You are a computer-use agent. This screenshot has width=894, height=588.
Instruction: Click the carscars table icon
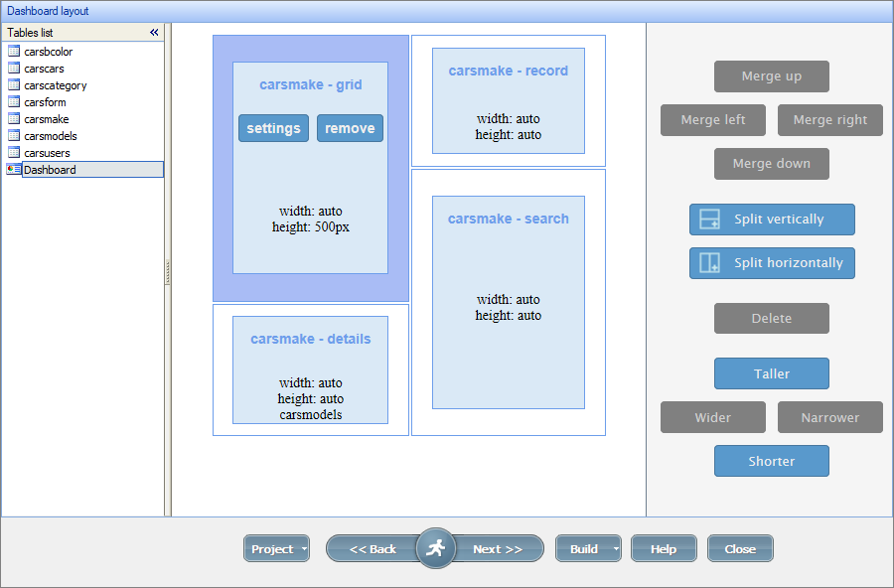coord(14,68)
